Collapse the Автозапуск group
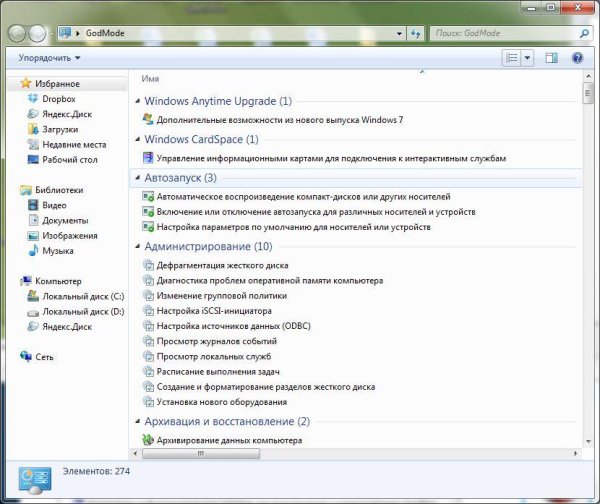Viewport: 600px width, 504px height. [x=138, y=178]
